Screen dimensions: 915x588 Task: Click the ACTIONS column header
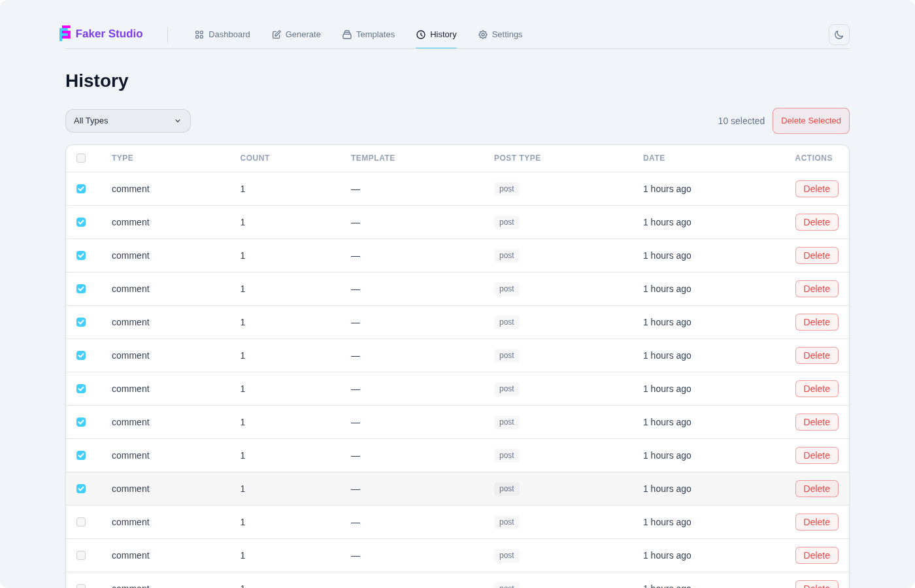point(814,158)
